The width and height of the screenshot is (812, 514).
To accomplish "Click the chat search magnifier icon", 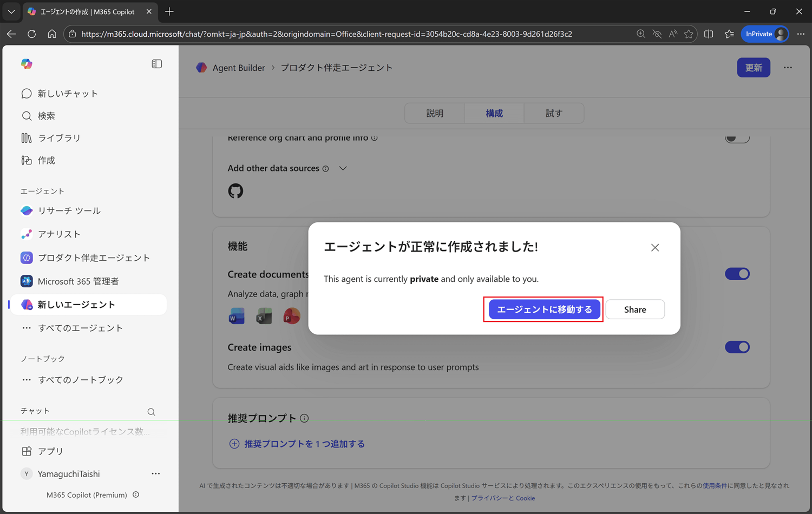I will (x=151, y=412).
